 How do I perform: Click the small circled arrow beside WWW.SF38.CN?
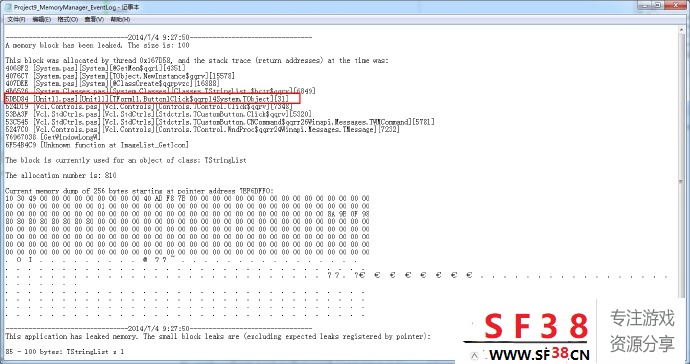(474, 355)
